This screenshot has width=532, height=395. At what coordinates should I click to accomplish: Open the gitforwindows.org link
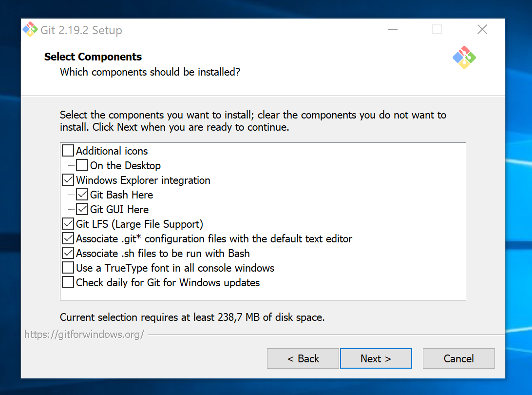[x=84, y=335]
